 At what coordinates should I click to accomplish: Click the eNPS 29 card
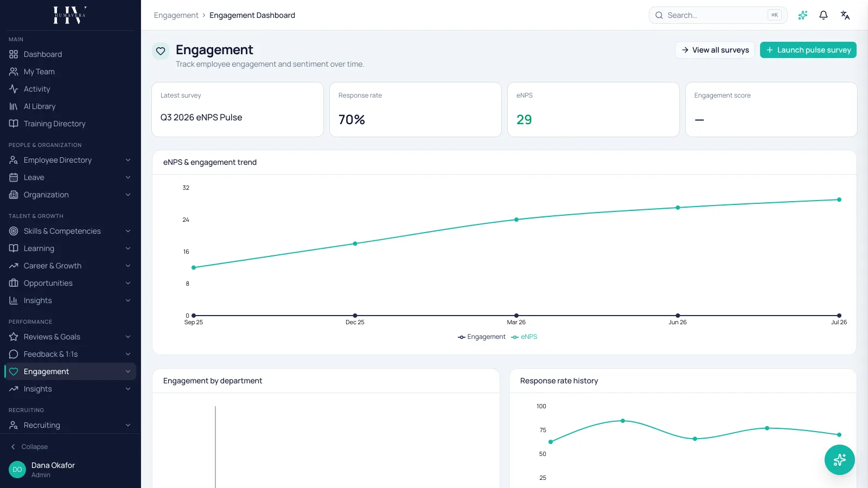(593, 110)
